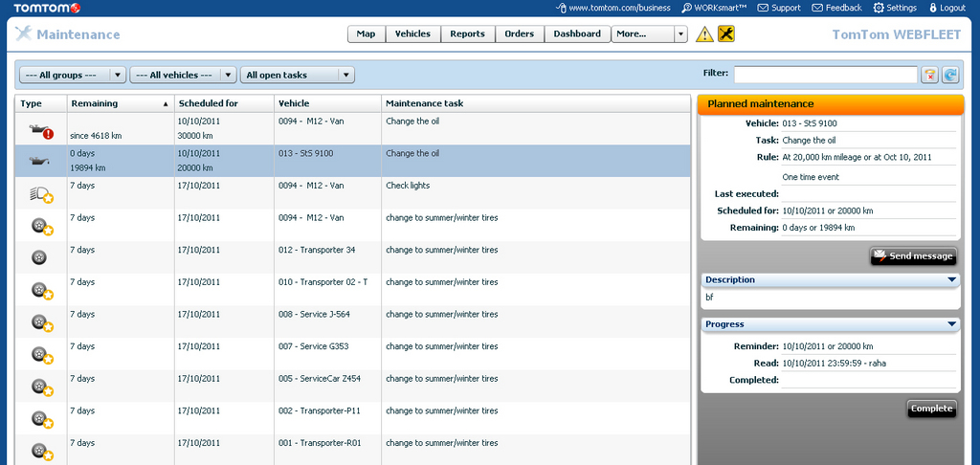Screen dimensions: 980x465
Task: Open the All vehicles dropdown
Action: pyautogui.click(x=183, y=75)
